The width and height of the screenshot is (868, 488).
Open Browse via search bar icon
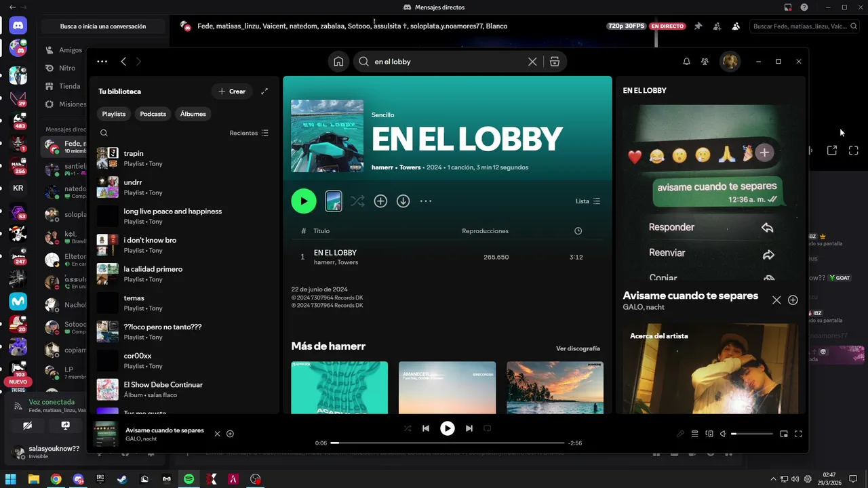[x=555, y=62]
